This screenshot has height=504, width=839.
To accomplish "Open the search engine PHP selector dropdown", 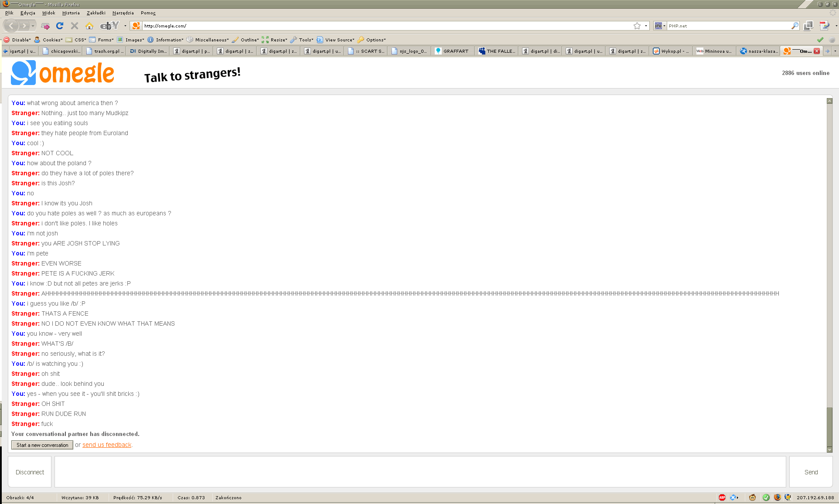I will pos(659,26).
